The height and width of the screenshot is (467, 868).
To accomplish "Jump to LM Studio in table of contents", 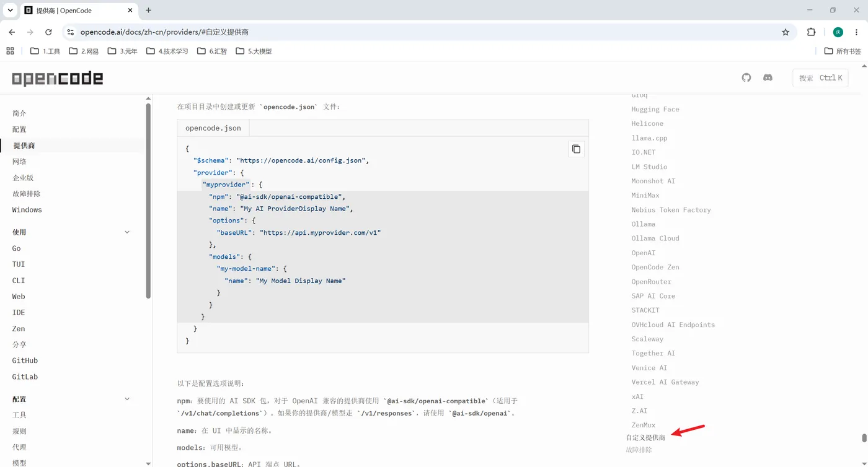I will [649, 167].
